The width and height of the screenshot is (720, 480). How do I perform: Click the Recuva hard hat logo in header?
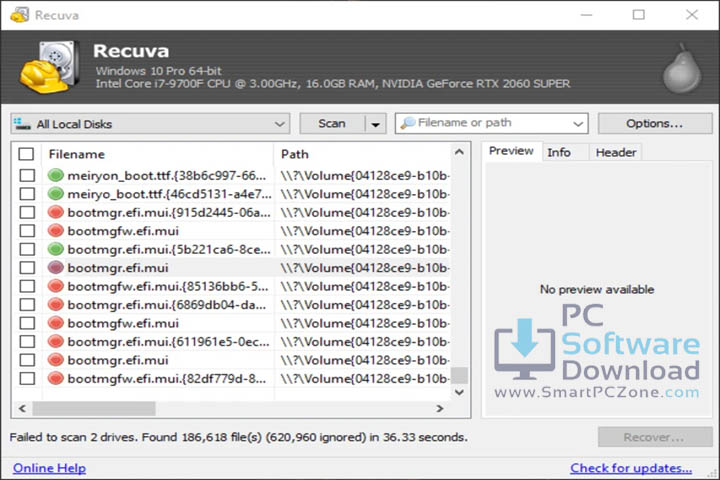[49, 67]
